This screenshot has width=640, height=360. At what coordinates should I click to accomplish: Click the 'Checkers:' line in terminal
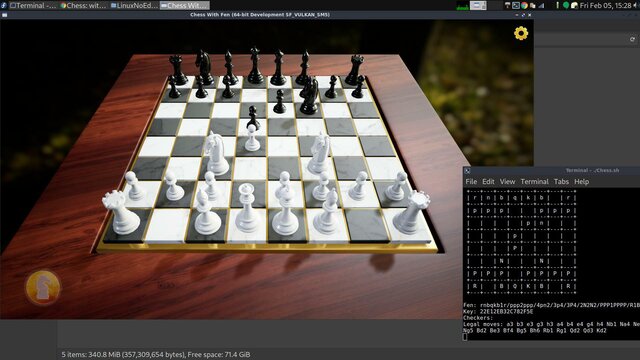[x=478, y=318]
